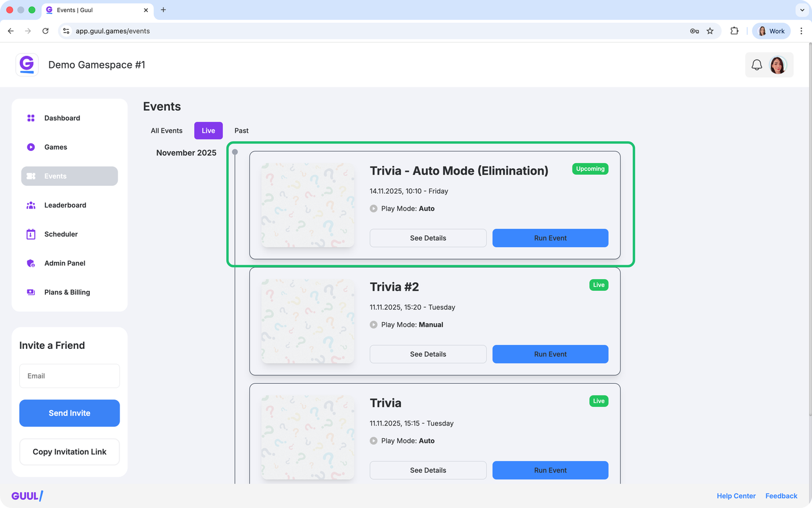This screenshot has width=812, height=508.
Task: Click the Leaderboard people icon
Action: (31, 205)
